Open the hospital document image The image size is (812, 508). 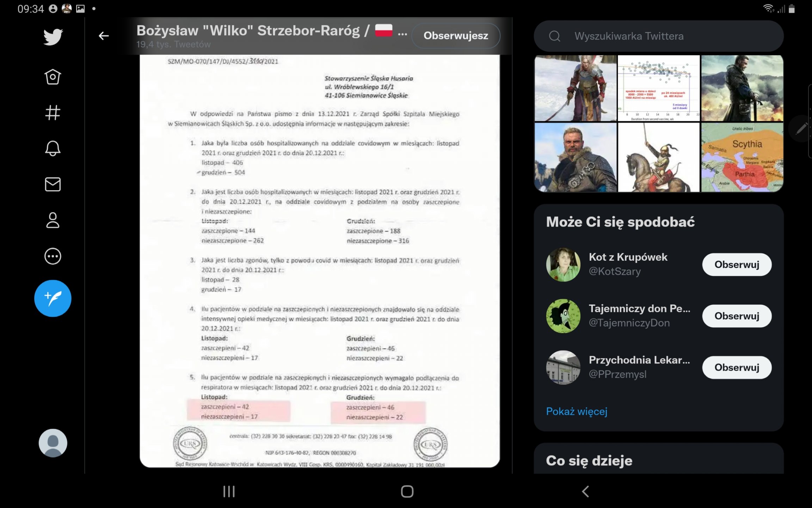(x=320, y=261)
